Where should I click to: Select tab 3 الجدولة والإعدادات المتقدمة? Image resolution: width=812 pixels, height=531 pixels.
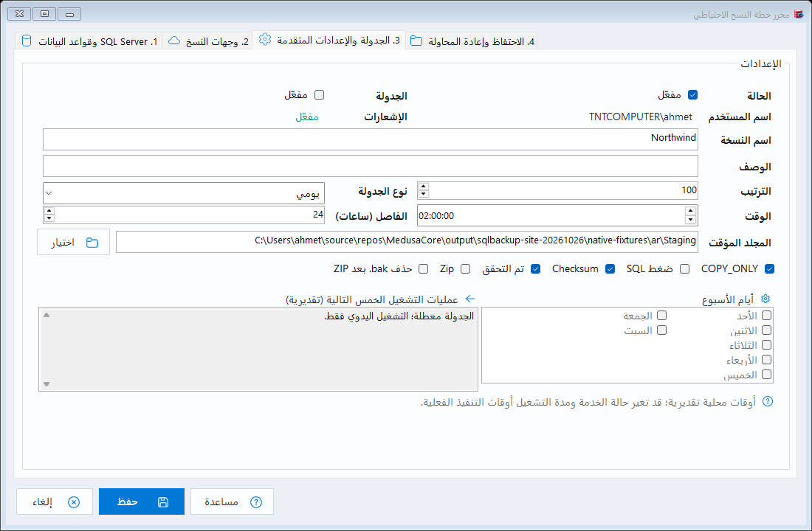(x=329, y=40)
